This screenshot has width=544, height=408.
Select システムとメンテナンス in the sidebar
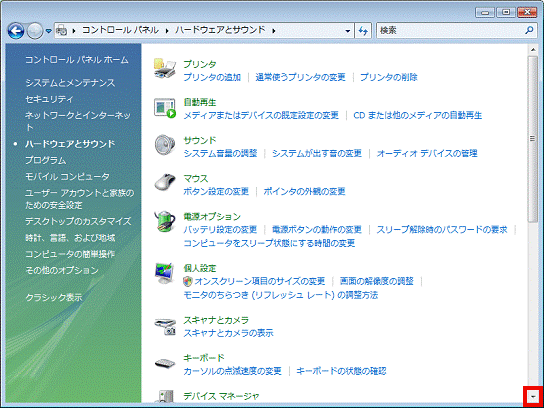pos(70,83)
